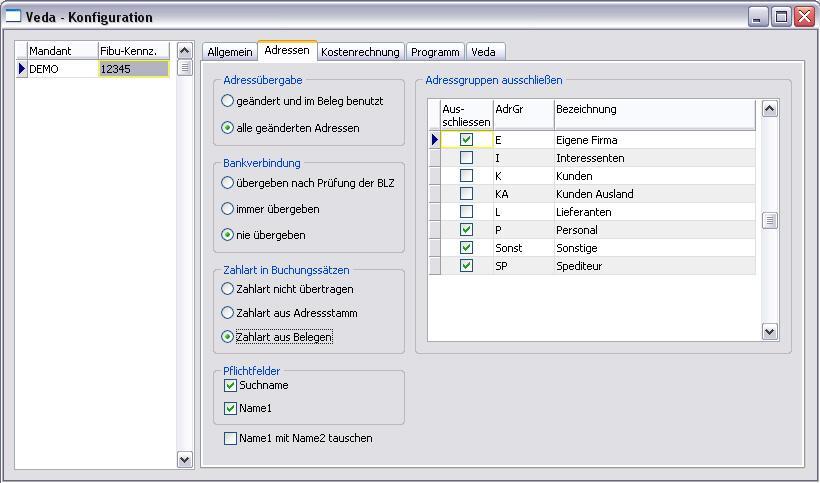The width and height of the screenshot is (820, 483).
Task: Choose 'immer übergeben' for Bankverbindung
Action: pos(228,209)
